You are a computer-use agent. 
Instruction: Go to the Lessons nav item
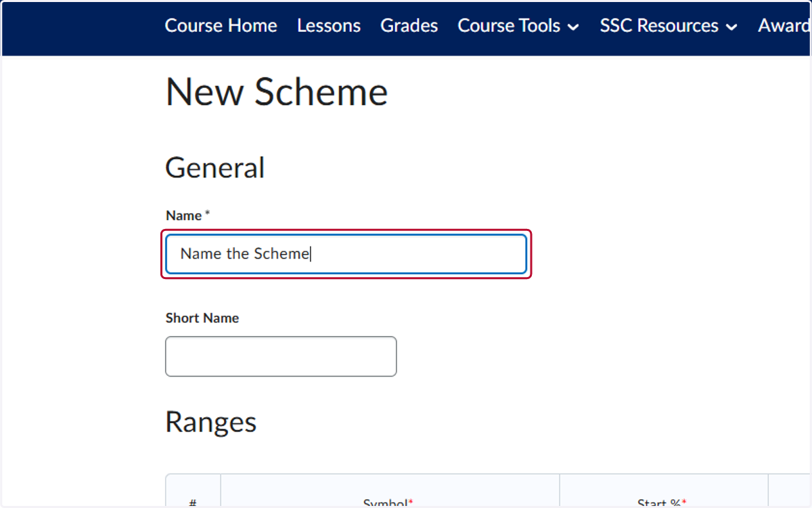pyautogui.click(x=329, y=26)
